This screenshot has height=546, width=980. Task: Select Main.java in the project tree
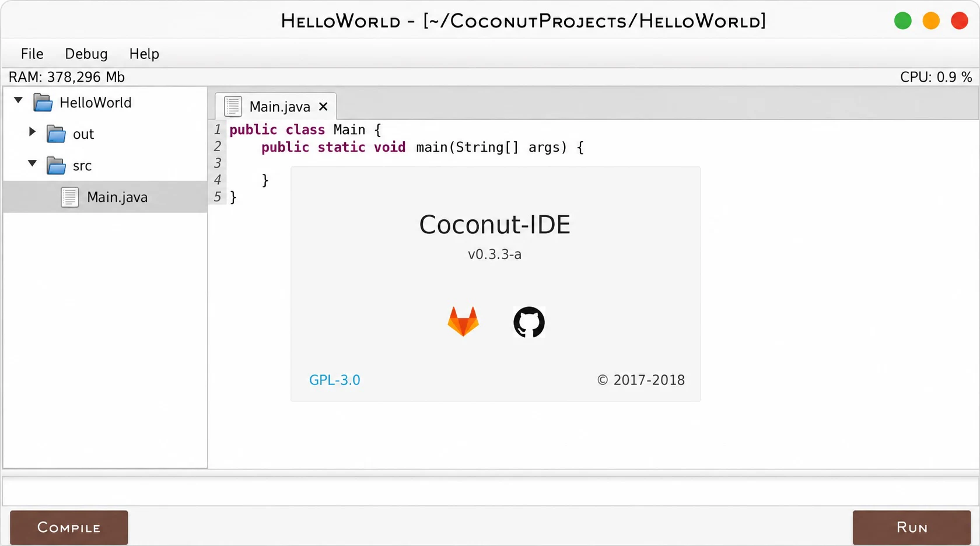click(105, 197)
